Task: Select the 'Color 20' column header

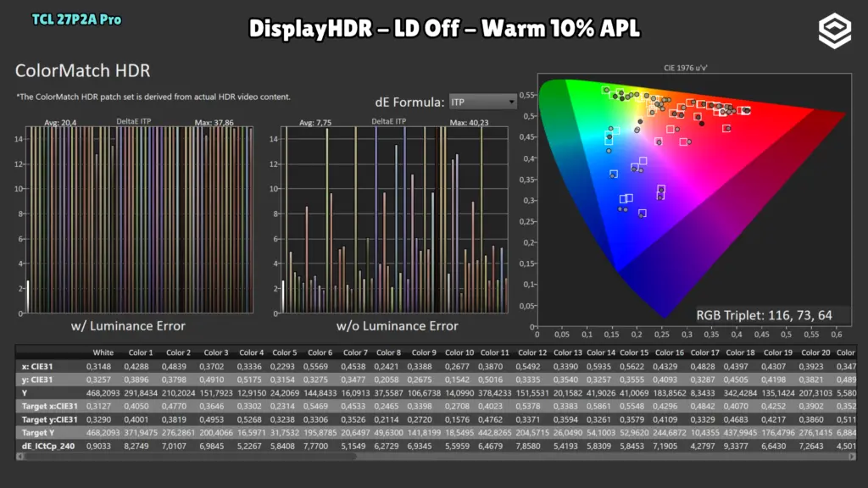Action: click(x=815, y=352)
